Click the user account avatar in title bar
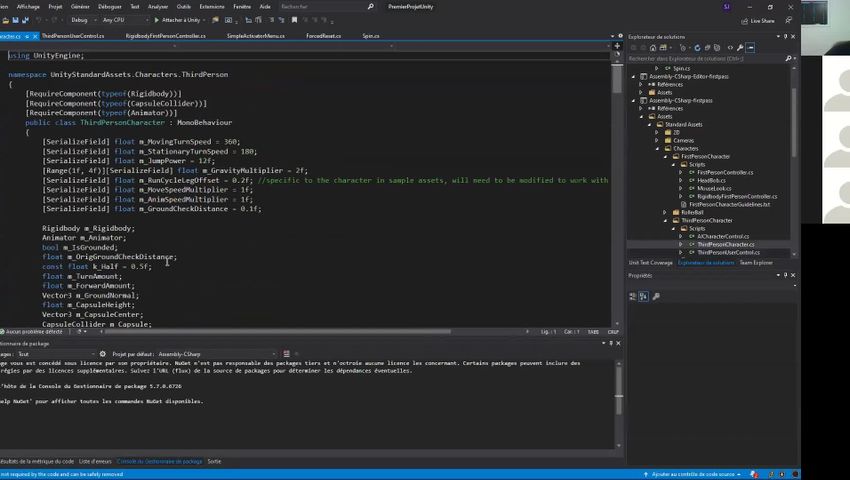Screen dimensions: 850x480 (727, 7)
